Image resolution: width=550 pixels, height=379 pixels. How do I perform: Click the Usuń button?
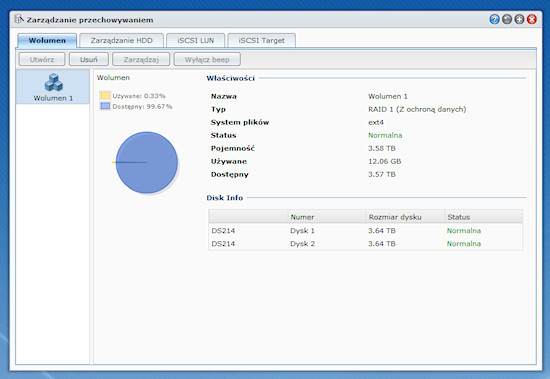[x=89, y=59]
